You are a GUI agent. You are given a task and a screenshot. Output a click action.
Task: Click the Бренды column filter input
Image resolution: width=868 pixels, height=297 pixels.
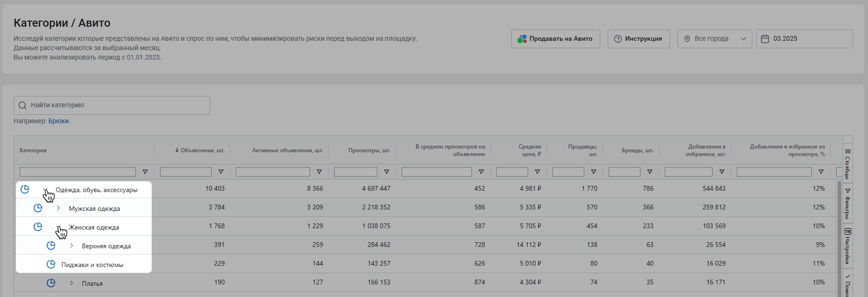(x=625, y=172)
